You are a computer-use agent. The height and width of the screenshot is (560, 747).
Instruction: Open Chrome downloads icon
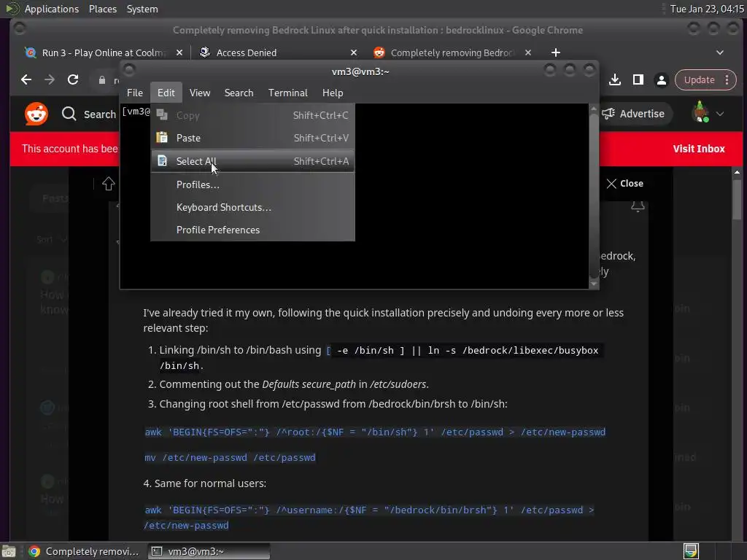pyautogui.click(x=615, y=80)
